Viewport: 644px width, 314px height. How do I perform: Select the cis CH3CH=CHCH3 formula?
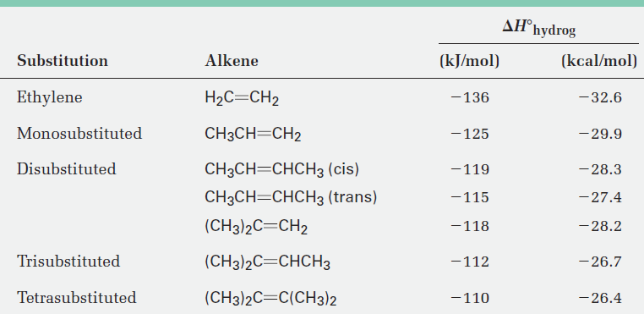[x=282, y=170]
